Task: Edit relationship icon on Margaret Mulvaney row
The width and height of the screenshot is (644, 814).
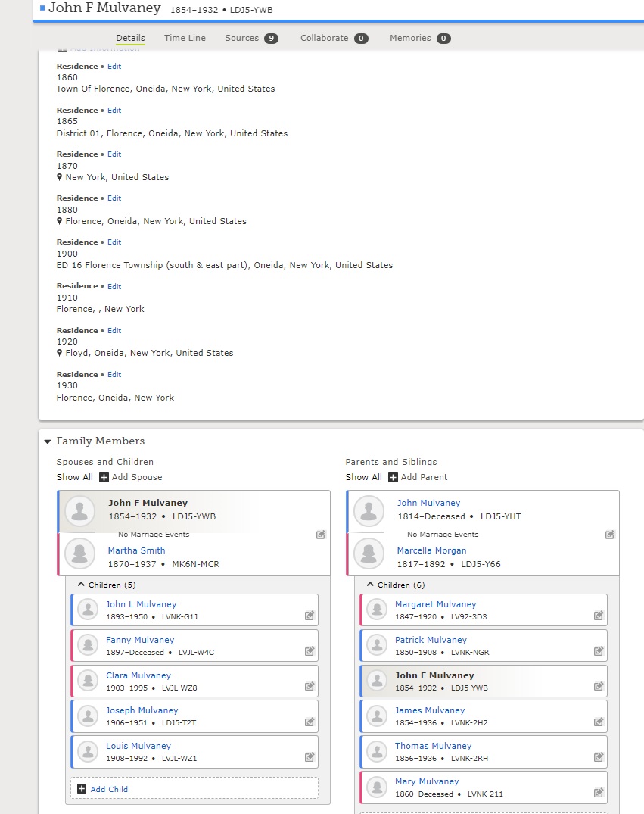Action: [x=599, y=615]
